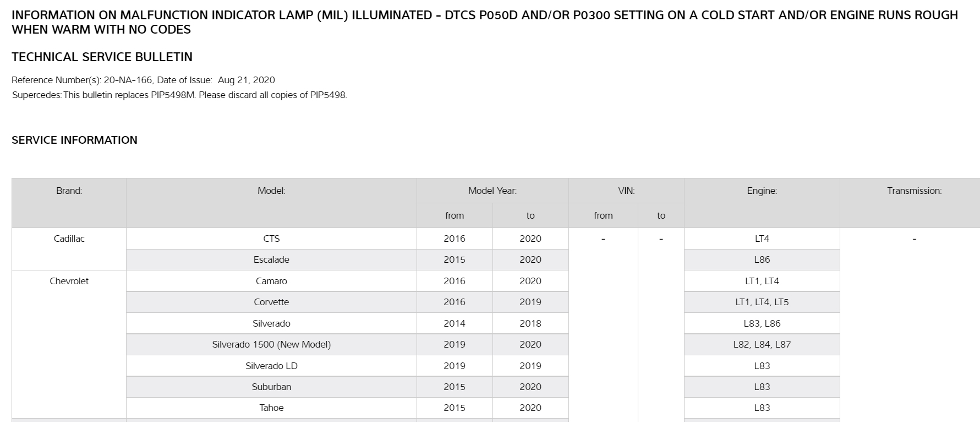980x428 pixels.
Task: Click the Technical Service Bulletin heading
Action: click(102, 57)
